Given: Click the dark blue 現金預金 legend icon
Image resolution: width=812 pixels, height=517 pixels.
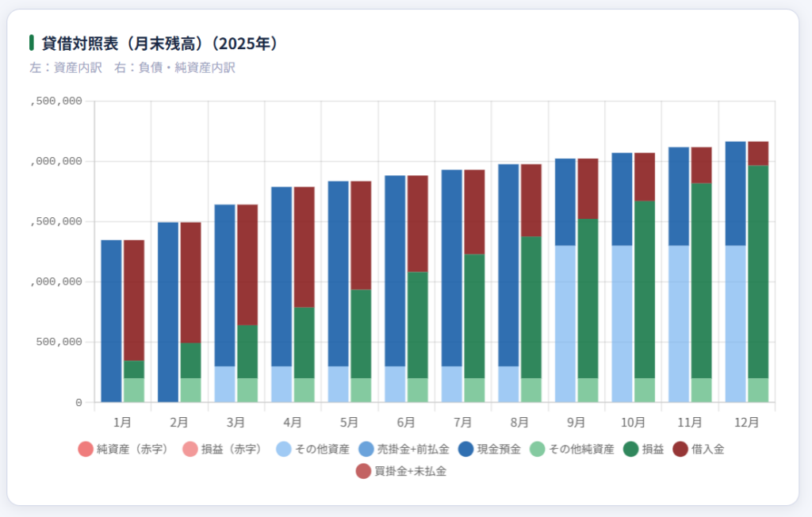Looking at the screenshot, I should tap(467, 449).
